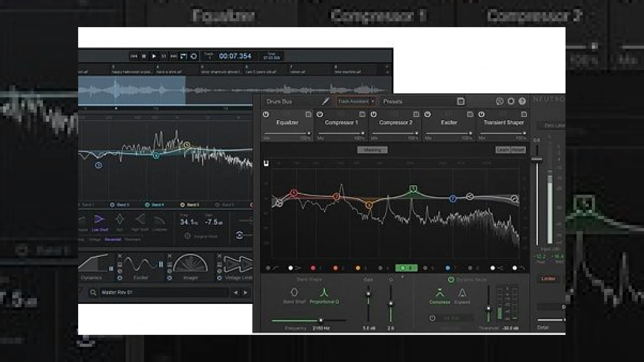Click the Compressor 1 options square icon

coord(362,114)
